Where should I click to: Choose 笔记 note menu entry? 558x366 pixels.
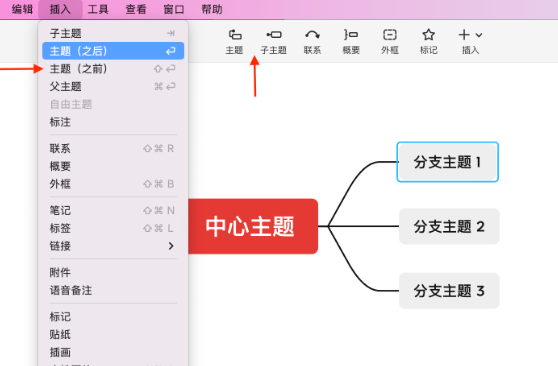113,210
